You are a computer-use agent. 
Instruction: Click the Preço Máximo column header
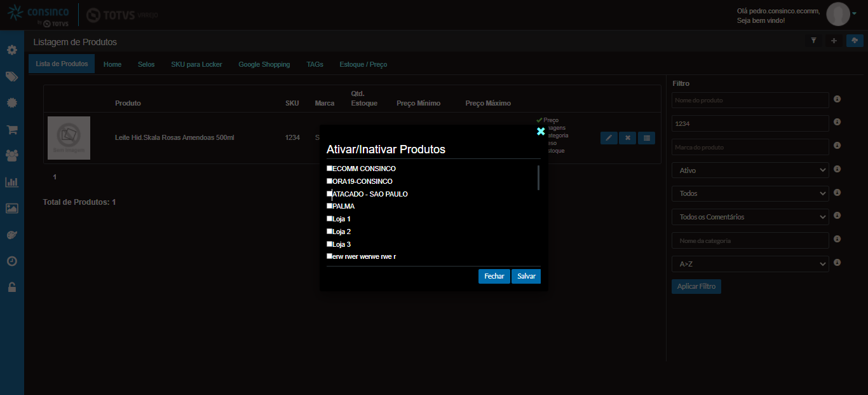coord(488,103)
